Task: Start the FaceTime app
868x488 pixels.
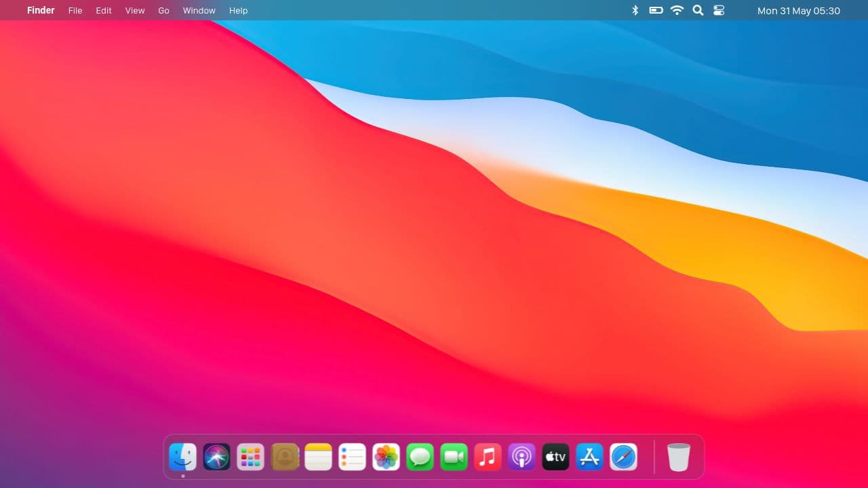Action: coord(454,457)
